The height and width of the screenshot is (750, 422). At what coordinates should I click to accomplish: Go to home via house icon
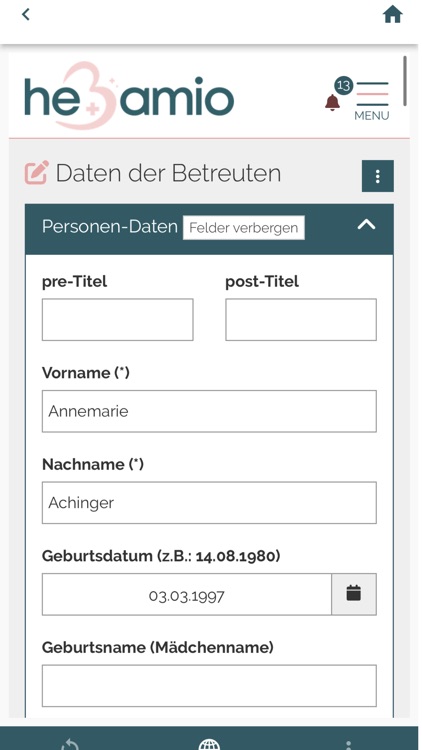392,15
